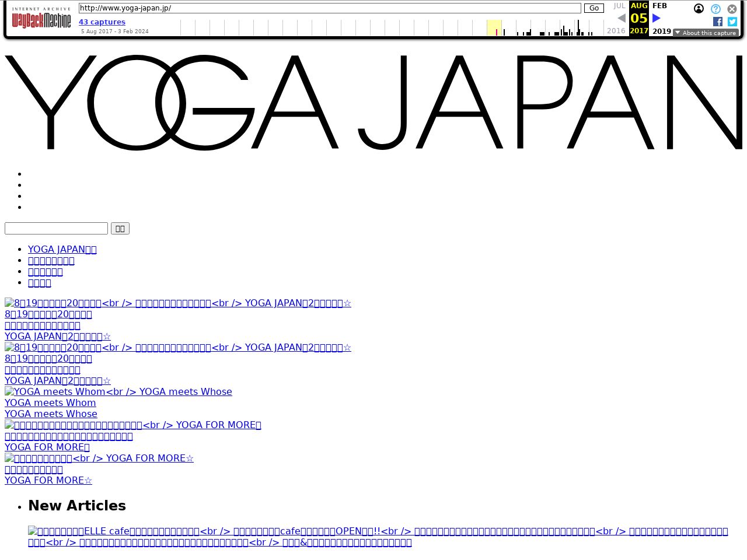
Task: Open the user account icon in the Wayback toolbar
Action: point(699,9)
